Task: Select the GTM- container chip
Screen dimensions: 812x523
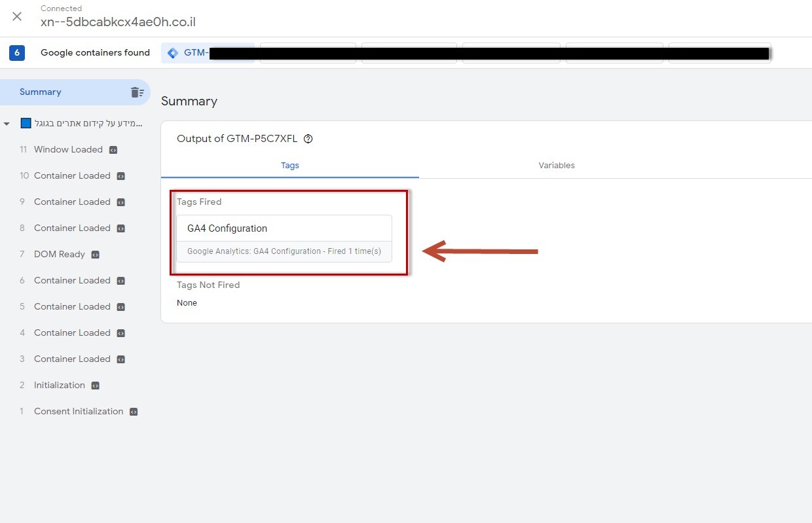Action: pos(208,53)
